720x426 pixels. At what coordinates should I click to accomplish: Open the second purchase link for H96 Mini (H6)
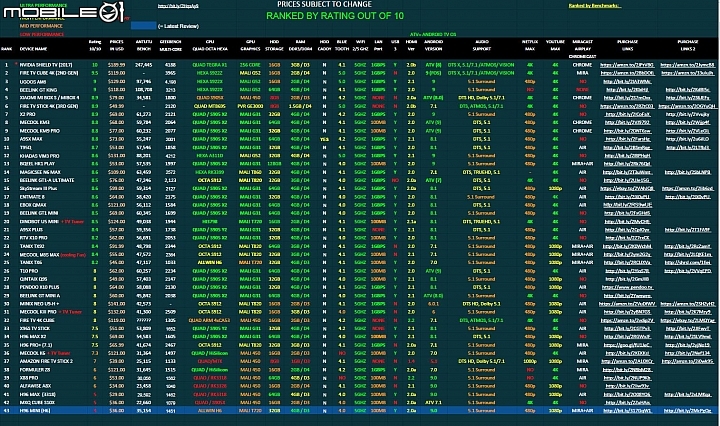[x=687, y=411]
